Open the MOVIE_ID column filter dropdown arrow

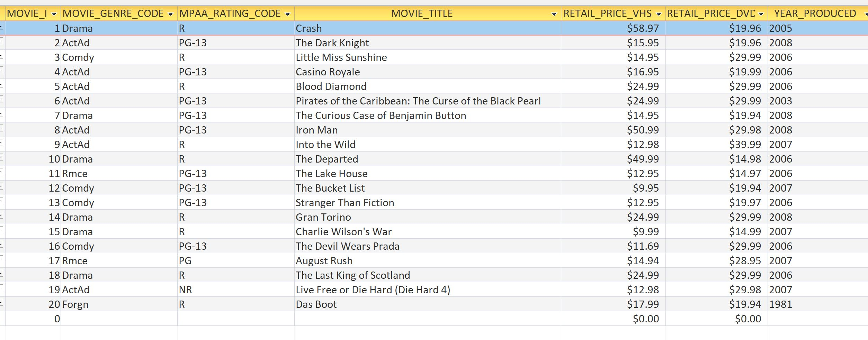click(54, 14)
